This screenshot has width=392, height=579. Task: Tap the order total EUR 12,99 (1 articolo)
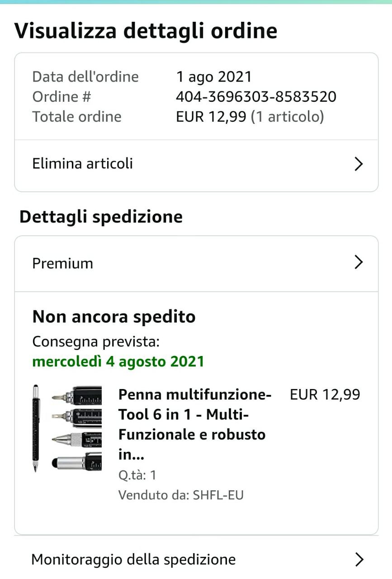point(250,117)
